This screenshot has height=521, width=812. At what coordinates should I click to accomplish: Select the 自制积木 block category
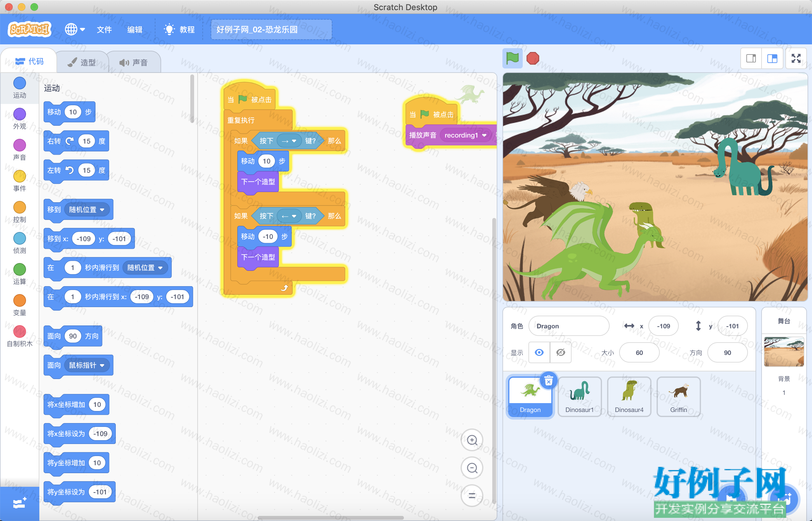point(19,337)
